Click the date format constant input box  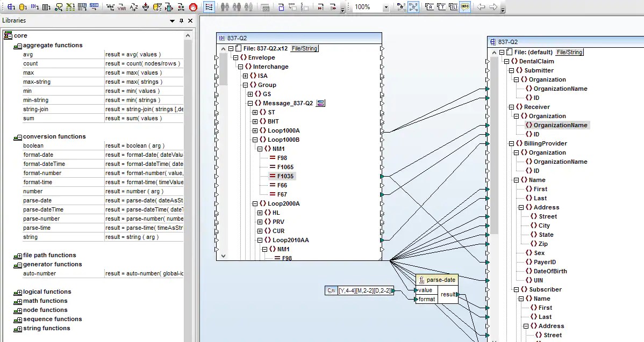[x=366, y=290]
